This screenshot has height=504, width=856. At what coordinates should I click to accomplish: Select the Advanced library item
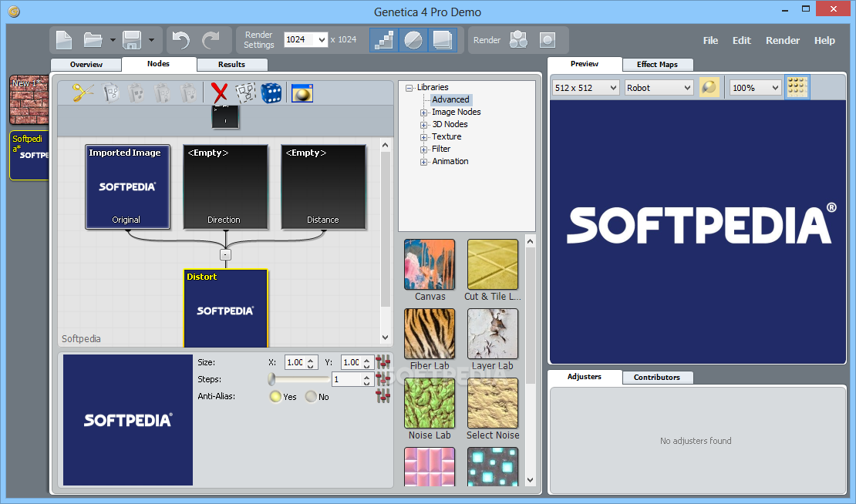click(450, 99)
